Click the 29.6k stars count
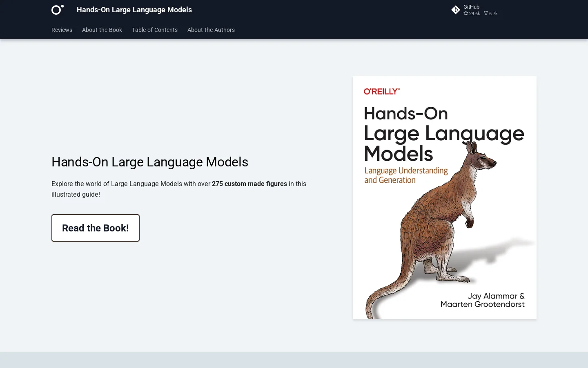This screenshot has width=588, height=368. pyautogui.click(x=472, y=13)
